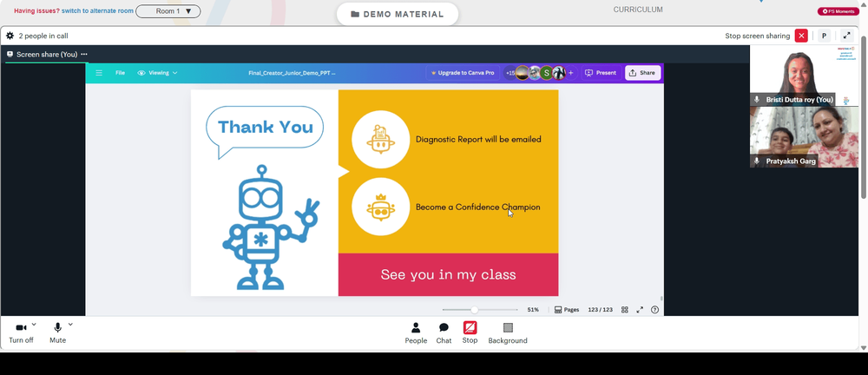This screenshot has height=375, width=868.
Task: Select the CURRICULUM tab
Action: coord(638,10)
